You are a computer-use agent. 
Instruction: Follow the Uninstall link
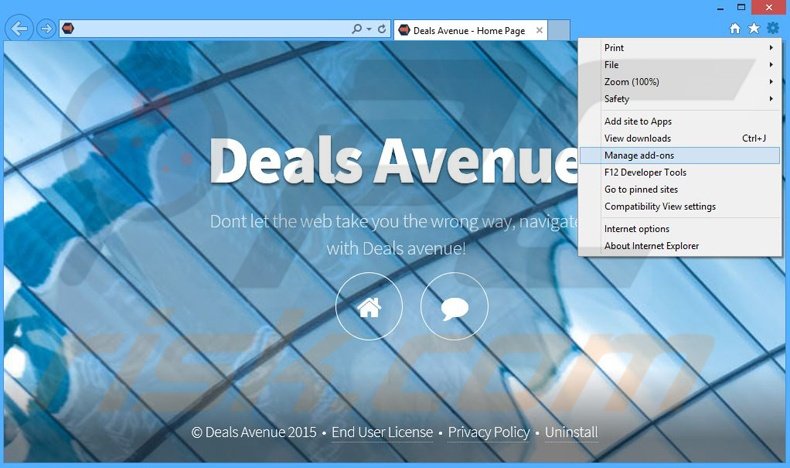click(x=571, y=432)
